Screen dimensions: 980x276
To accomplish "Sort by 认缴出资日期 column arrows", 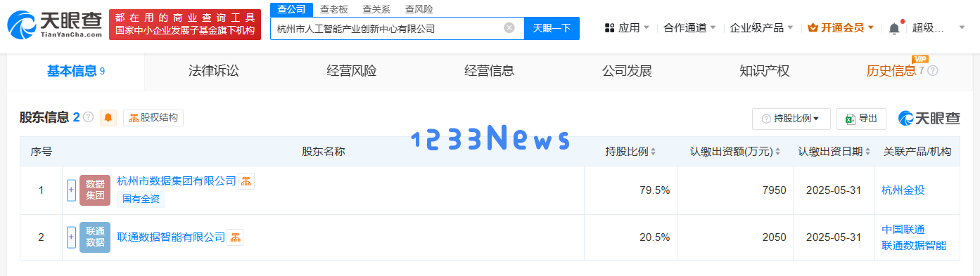I will pos(867,152).
